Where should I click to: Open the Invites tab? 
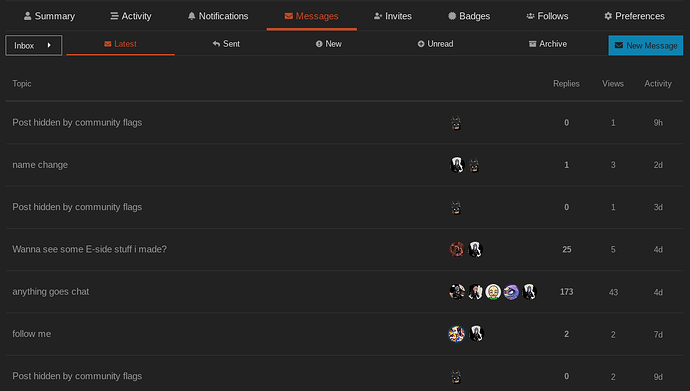click(393, 16)
